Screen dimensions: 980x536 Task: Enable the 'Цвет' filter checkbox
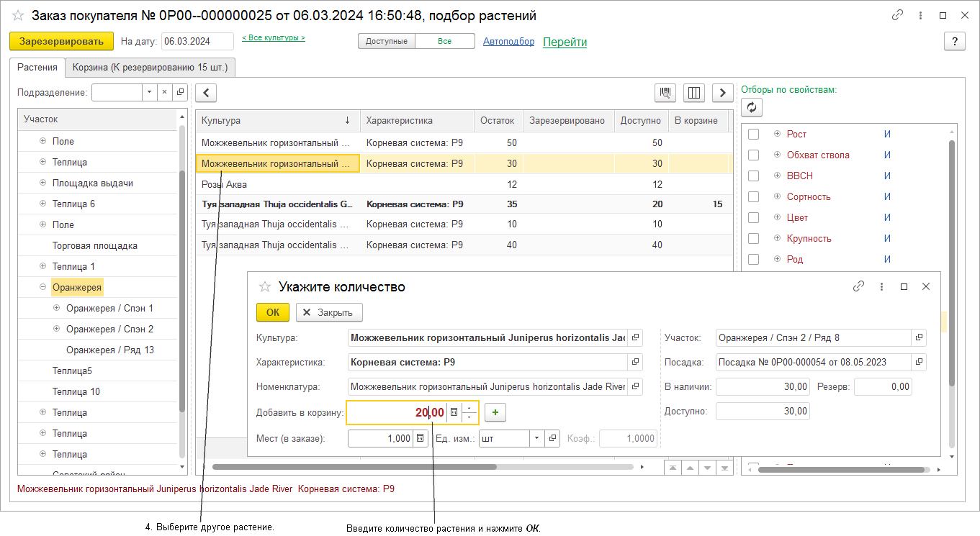[x=753, y=217]
